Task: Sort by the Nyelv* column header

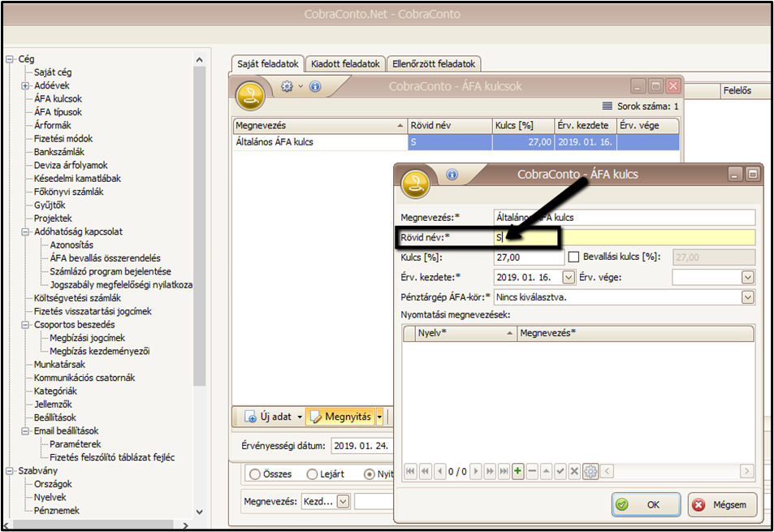Action: tap(465, 333)
